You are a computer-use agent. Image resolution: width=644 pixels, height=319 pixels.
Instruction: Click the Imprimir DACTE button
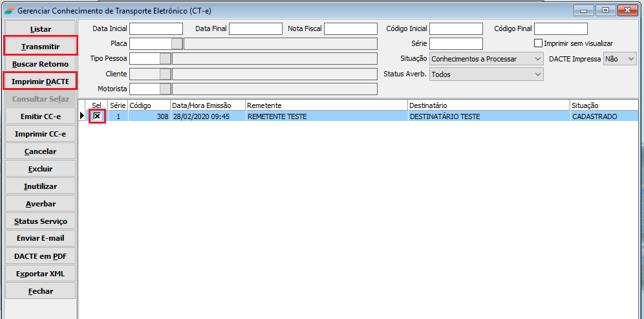point(40,82)
